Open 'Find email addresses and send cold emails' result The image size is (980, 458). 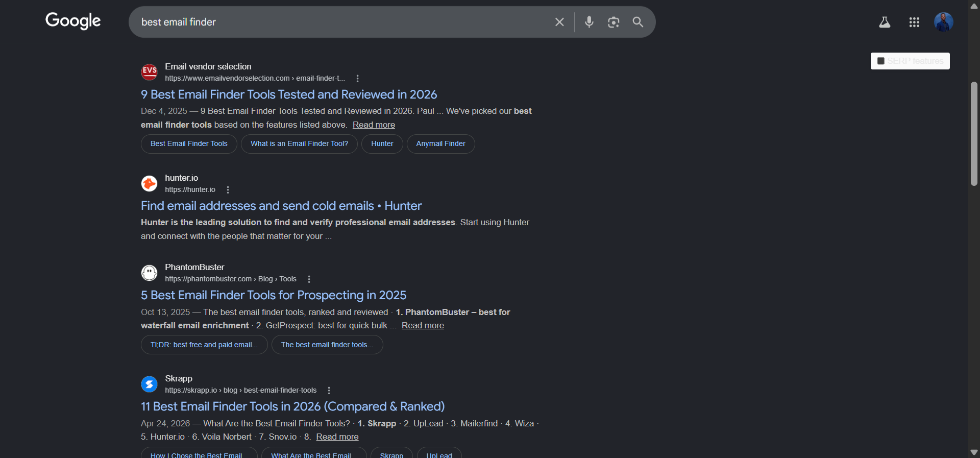click(x=281, y=206)
